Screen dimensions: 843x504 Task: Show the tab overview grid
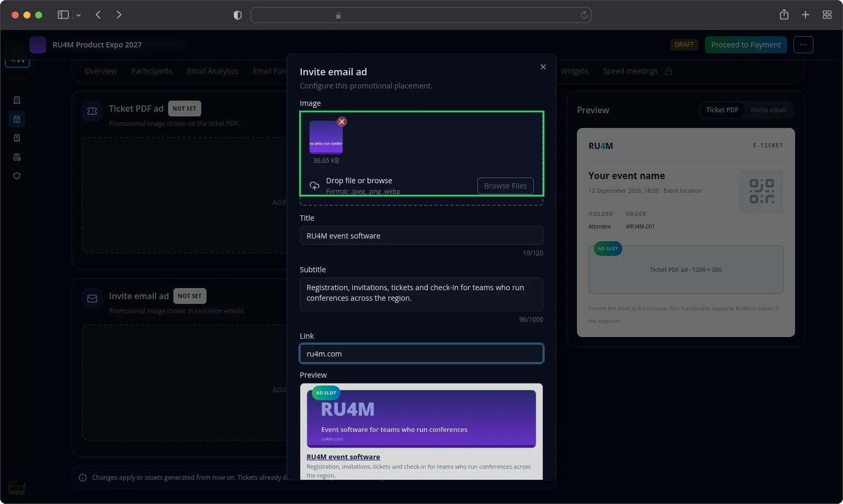click(827, 15)
